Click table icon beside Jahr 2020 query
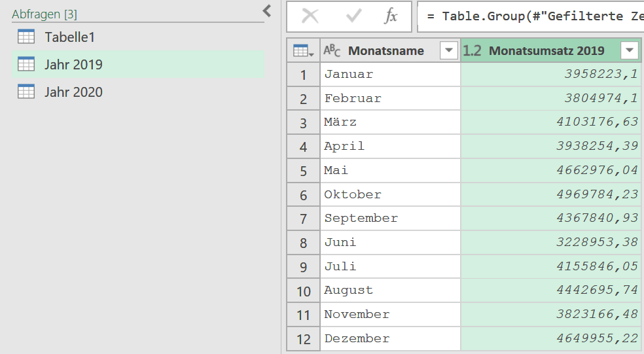Viewport: 644px width, 354px height. 26,92
